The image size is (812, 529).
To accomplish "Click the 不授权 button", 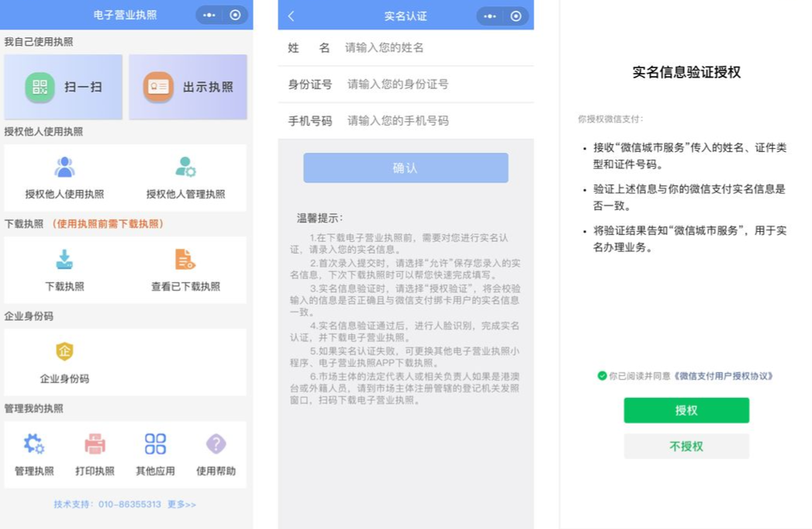I will point(686,446).
